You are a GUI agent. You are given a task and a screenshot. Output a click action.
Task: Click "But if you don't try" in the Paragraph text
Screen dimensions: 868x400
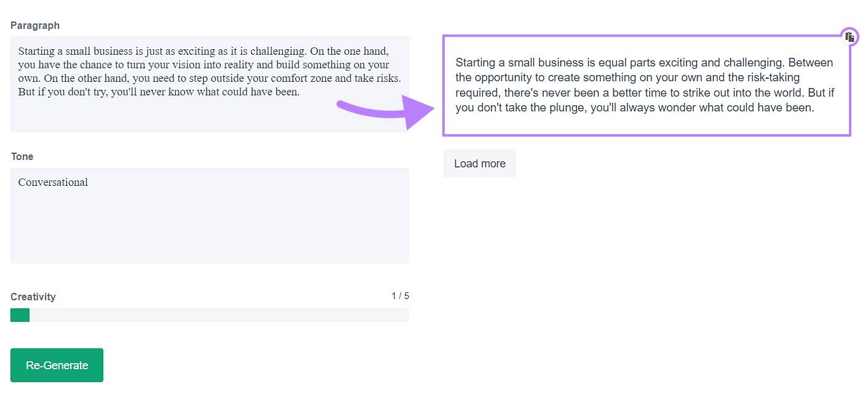point(63,93)
